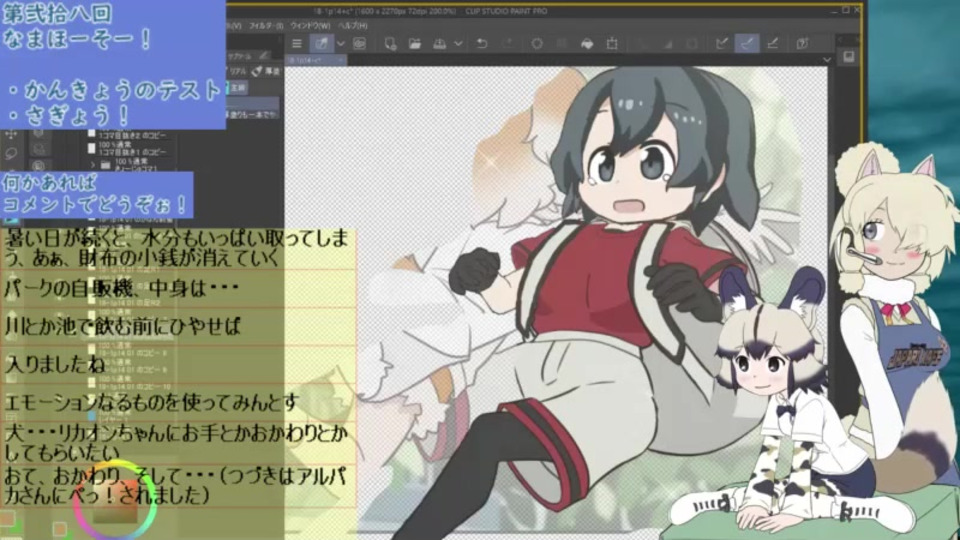This screenshot has width=960, height=540.
Task: Click the panel icon right of canvas tabs
Action: pos(849,57)
